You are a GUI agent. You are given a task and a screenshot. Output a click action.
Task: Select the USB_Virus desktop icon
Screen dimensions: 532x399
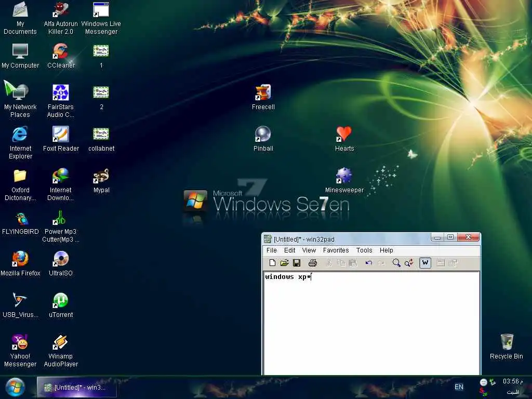(20, 305)
